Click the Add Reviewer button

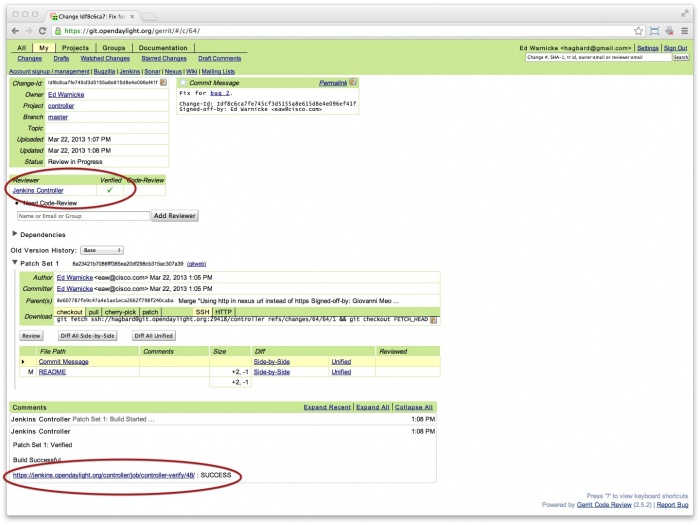175,216
